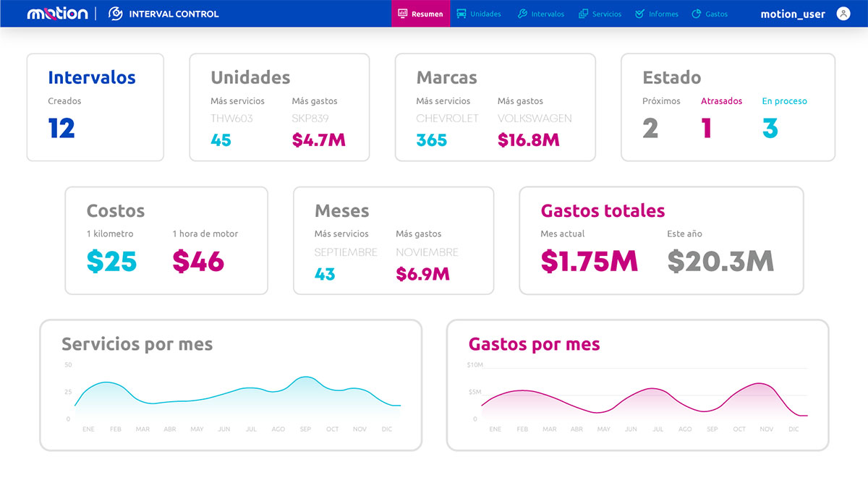Click unit THW603 in the Unidades card
This screenshot has width=868, height=488.
point(231,118)
